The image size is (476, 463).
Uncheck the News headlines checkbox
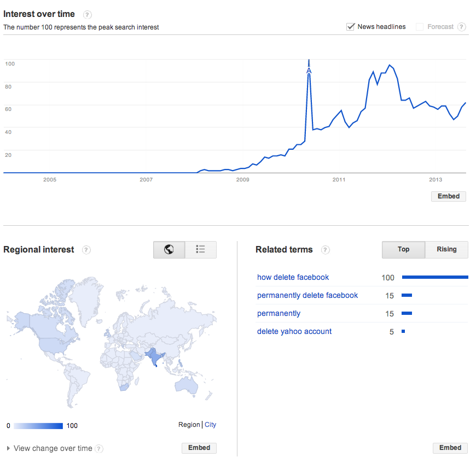coord(350,27)
